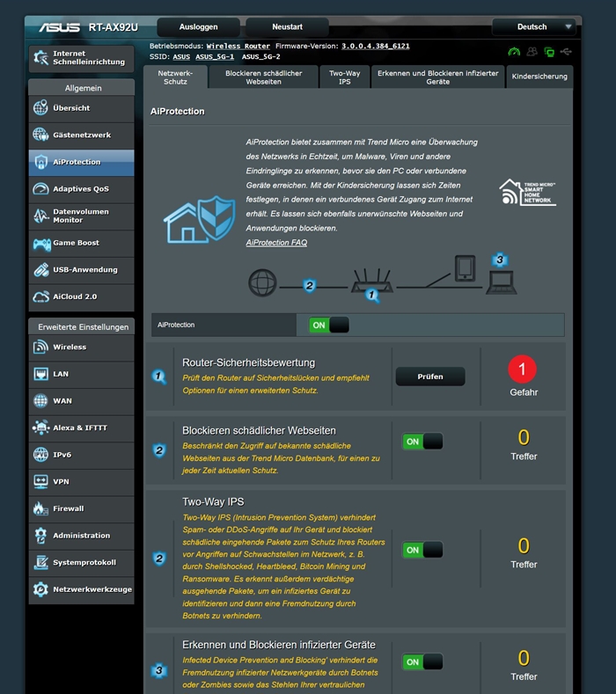This screenshot has width=616, height=694.
Task: Switch to Erkennen und Blockieren infizierter Geräte tab
Action: (438, 77)
